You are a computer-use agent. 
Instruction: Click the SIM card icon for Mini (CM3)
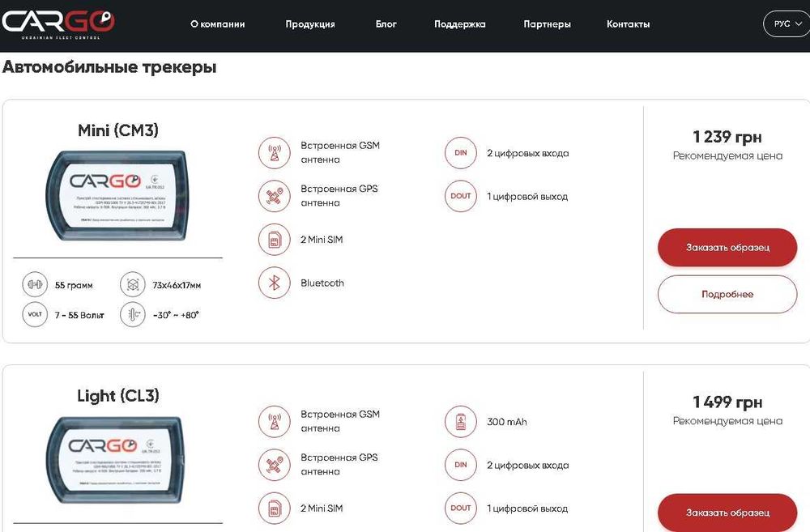click(x=275, y=240)
